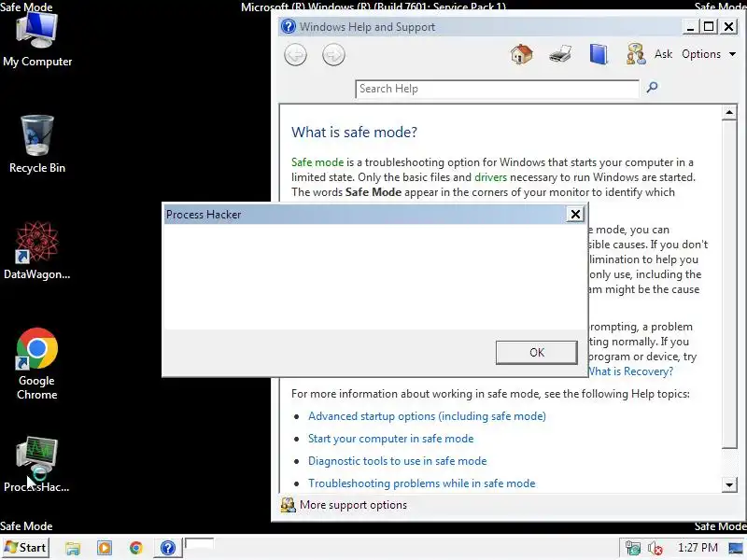Open the Start menu
The height and width of the screenshot is (560, 747).
pyautogui.click(x=25, y=548)
